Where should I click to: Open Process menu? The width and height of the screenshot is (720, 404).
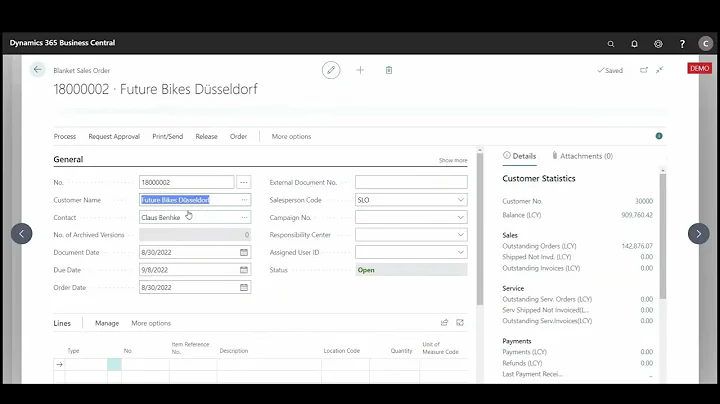tap(65, 136)
